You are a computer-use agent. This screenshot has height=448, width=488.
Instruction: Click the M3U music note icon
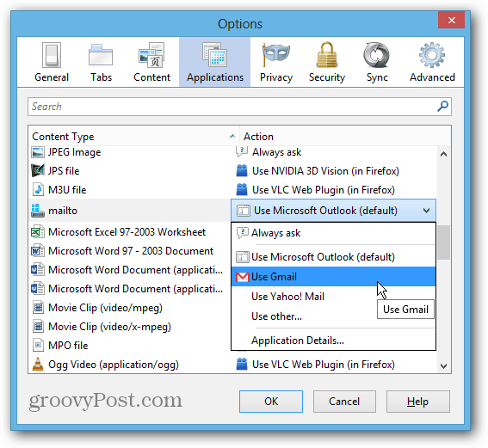38,189
